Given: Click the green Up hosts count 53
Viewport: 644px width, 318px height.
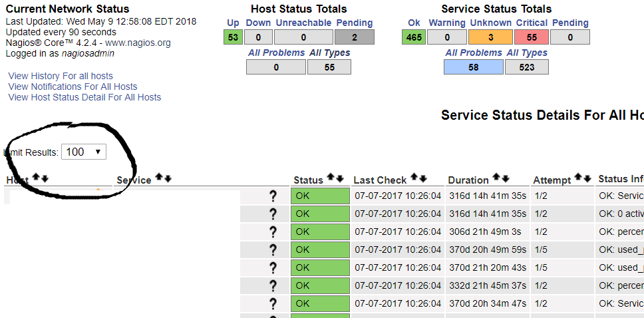Looking at the screenshot, I should [x=233, y=37].
